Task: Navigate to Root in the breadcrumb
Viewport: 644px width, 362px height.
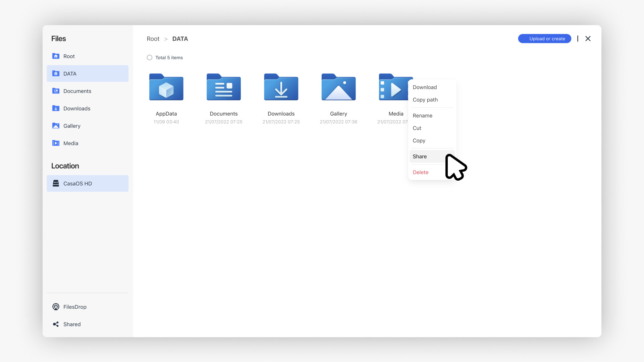Action: [x=153, y=39]
